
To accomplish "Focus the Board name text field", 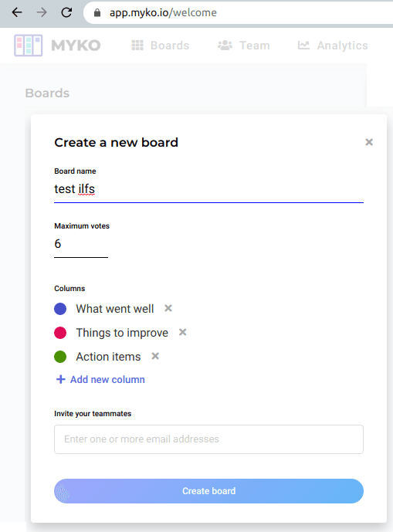I will tap(208, 189).
